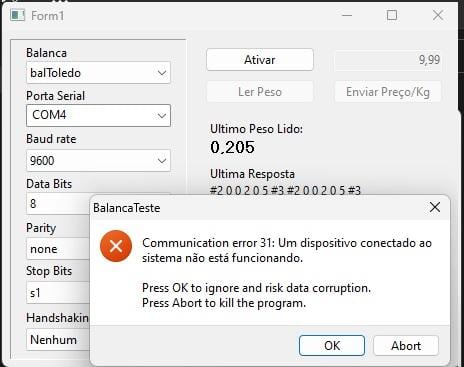Open the Stop Bits combo showing s1
This screenshot has width=464, height=367.
[58, 293]
